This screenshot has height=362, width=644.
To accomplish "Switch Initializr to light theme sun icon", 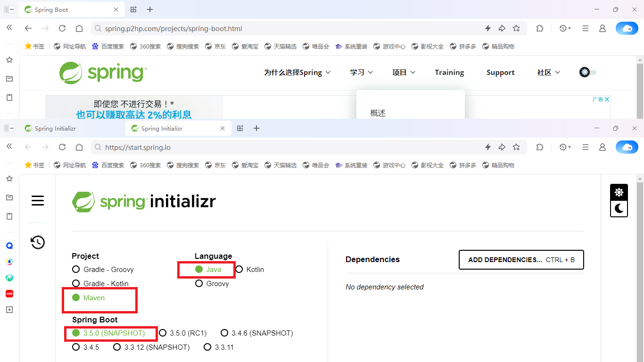I will click(619, 192).
